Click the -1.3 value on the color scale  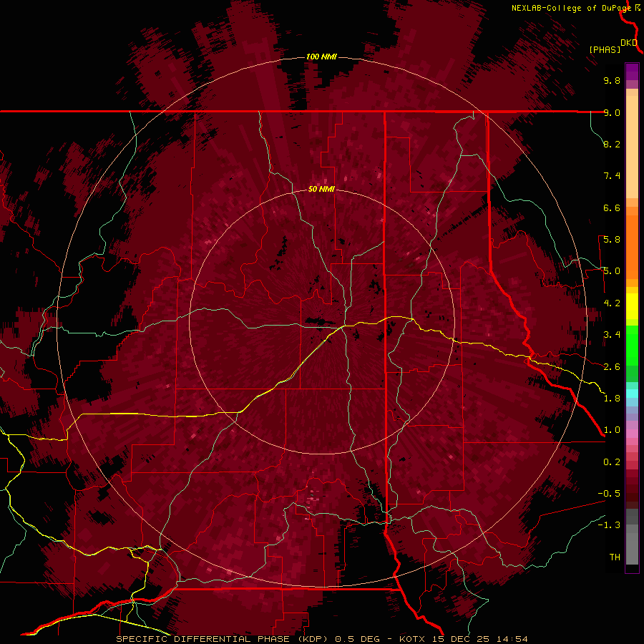609,525
